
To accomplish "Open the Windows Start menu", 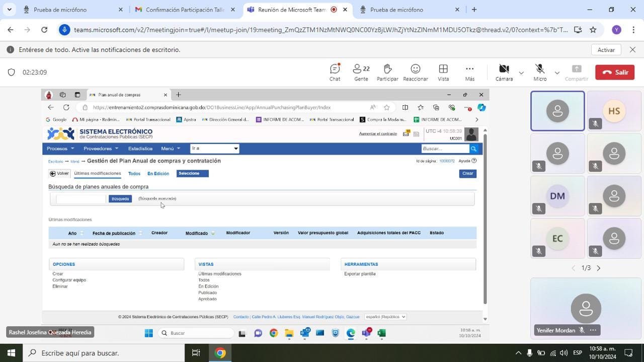I will click(11, 353).
